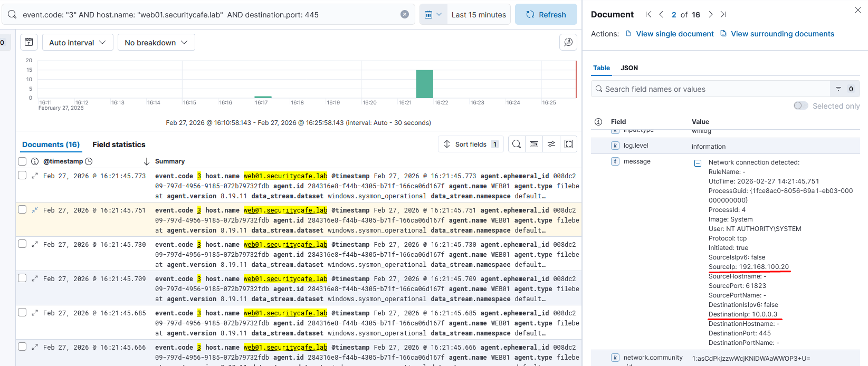Select the row checkbox for 16:21:45.666
This screenshot has height=366, width=868.
[22, 346]
